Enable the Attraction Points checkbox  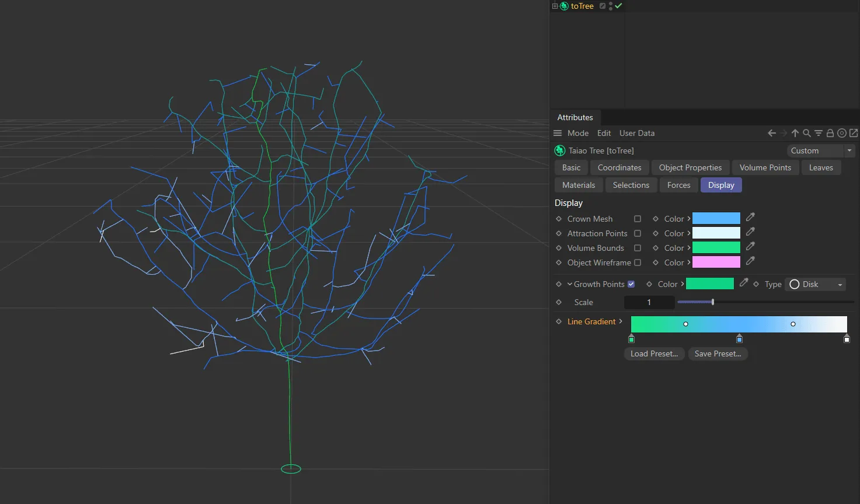pyautogui.click(x=638, y=233)
